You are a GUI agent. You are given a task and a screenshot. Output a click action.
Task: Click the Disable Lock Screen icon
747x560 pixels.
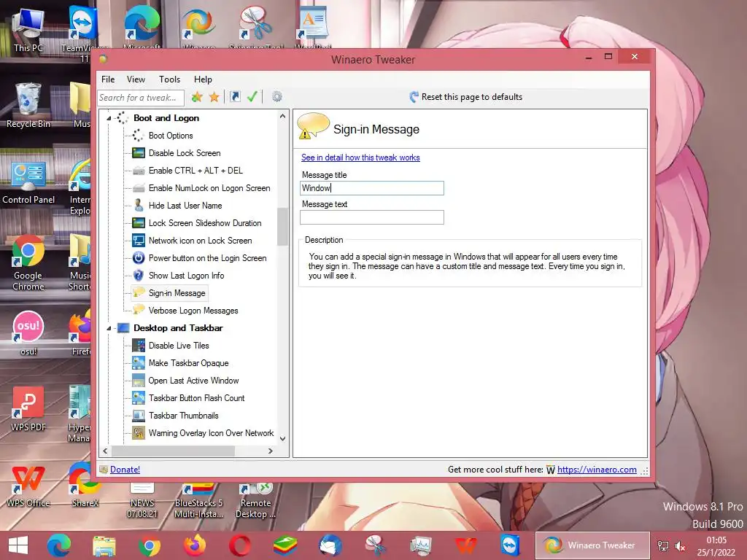pyautogui.click(x=138, y=153)
